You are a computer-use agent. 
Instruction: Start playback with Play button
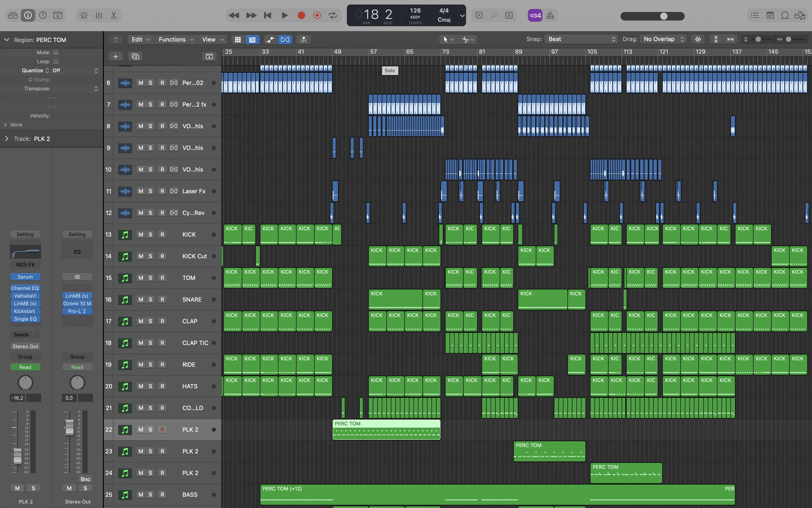point(285,15)
